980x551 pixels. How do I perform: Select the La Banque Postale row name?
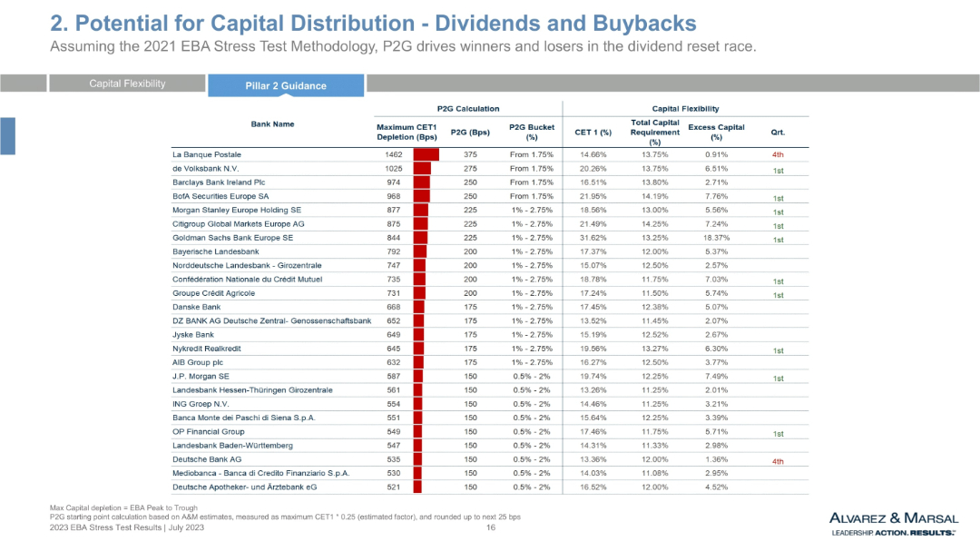(206, 154)
